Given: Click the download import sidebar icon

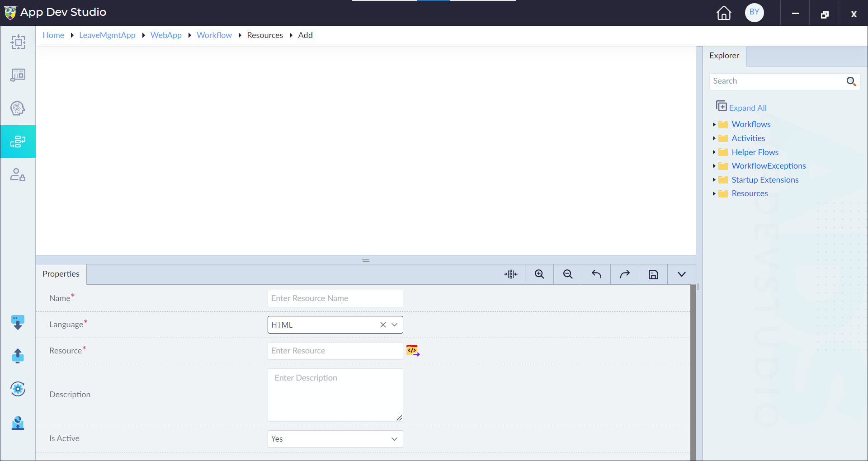Looking at the screenshot, I should [x=18, y=322].
